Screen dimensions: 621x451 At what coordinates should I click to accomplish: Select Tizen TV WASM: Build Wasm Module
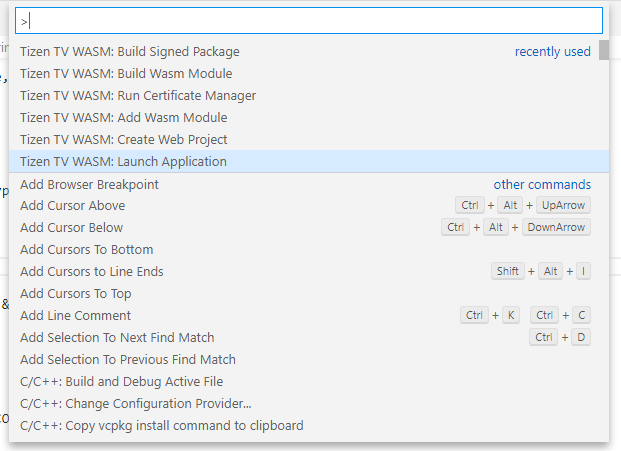pos(309,74)
